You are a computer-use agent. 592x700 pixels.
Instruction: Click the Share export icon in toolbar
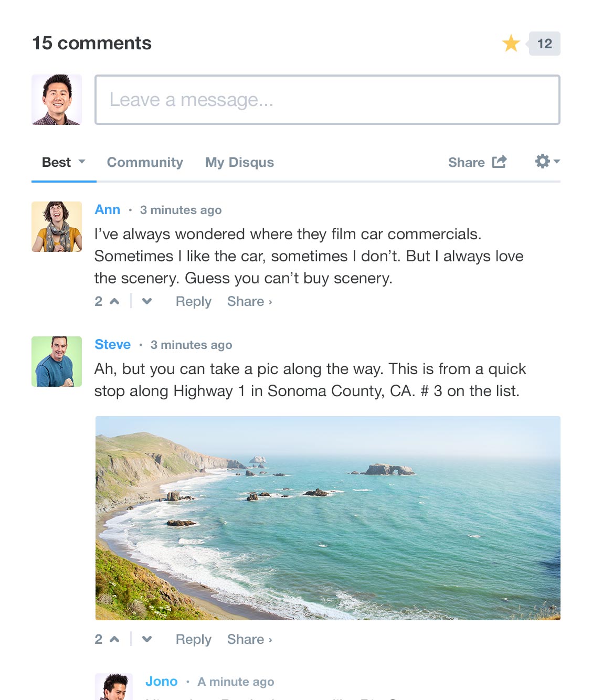(499, 162)
